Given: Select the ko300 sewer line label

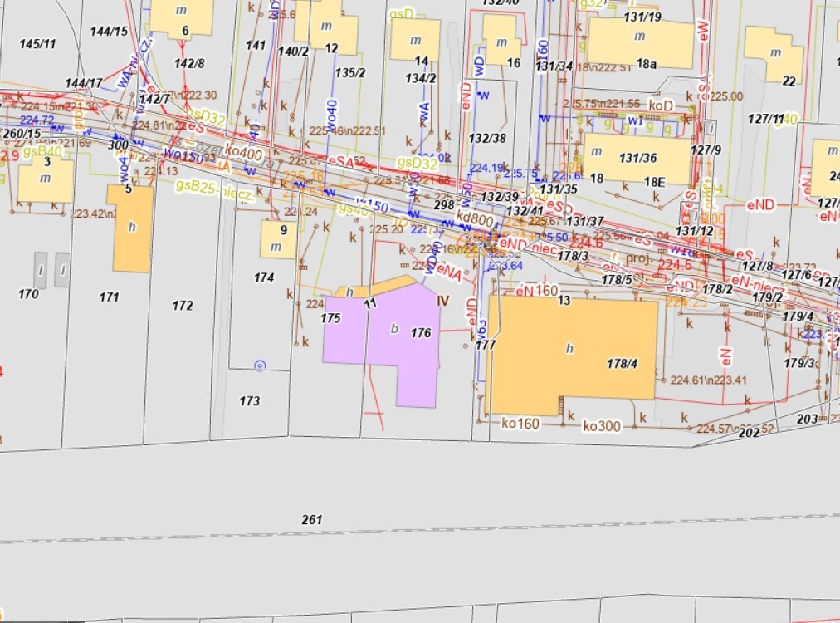Looking at the screenshot, I should [601, 426].
